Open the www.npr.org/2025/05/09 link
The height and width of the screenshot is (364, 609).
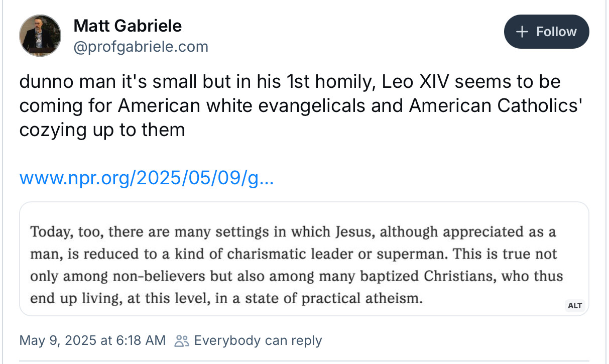pos(146,177)
